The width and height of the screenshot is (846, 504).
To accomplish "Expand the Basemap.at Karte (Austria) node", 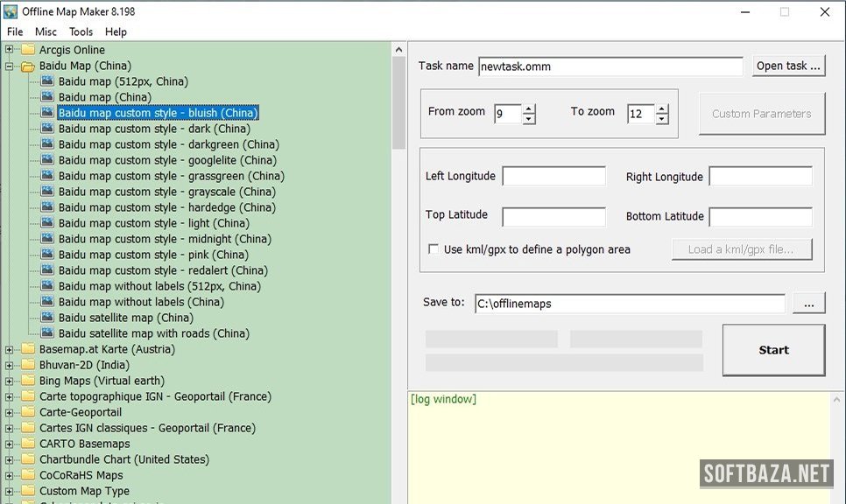I will point(10,349).
